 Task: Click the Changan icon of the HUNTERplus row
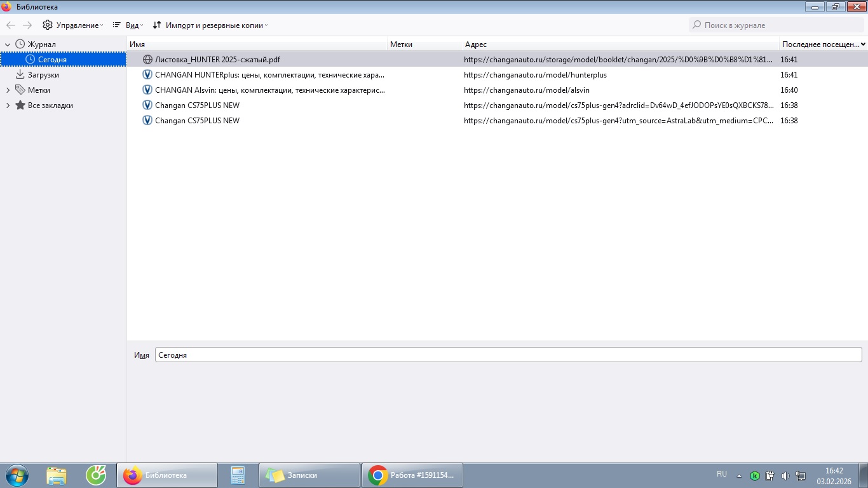[x=147, y=75]
